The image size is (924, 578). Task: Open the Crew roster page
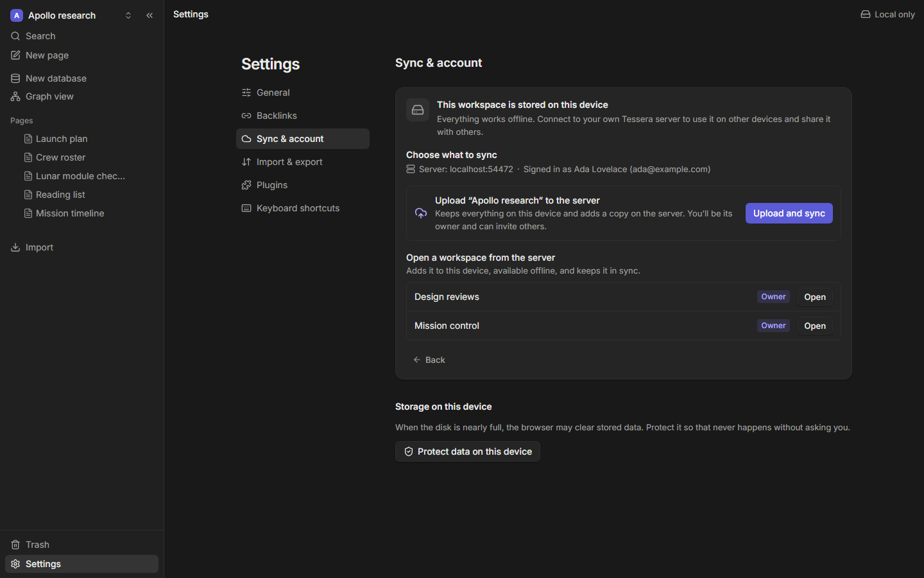tap(81, 157)
